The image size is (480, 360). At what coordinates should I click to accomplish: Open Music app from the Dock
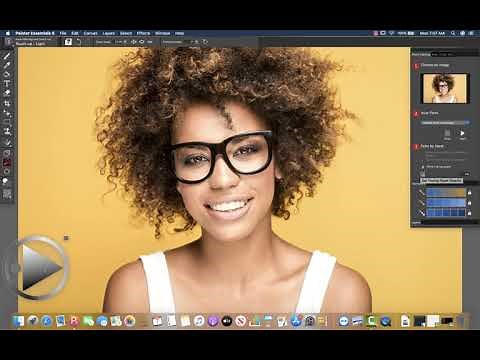[x=199, y=321]
